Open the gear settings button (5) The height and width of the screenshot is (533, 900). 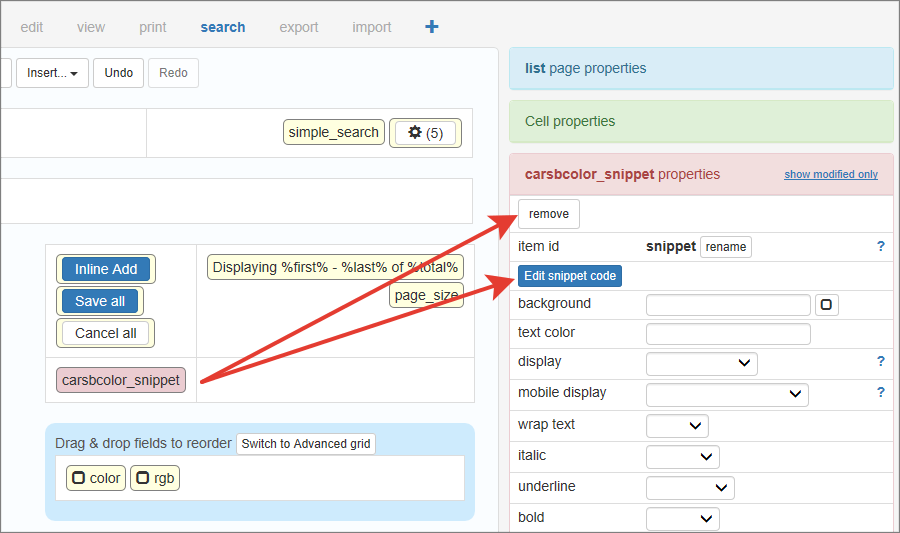pyautogui.click(x=425, y=133)
